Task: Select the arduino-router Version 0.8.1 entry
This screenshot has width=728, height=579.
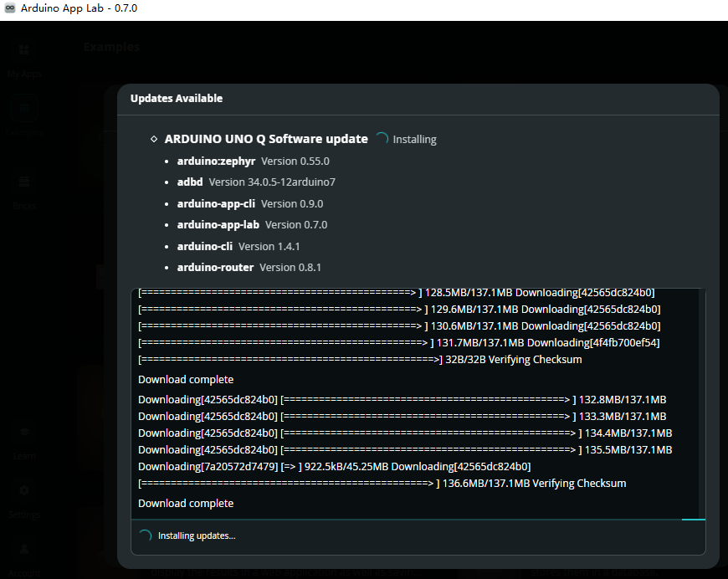Action: point(249,268)
